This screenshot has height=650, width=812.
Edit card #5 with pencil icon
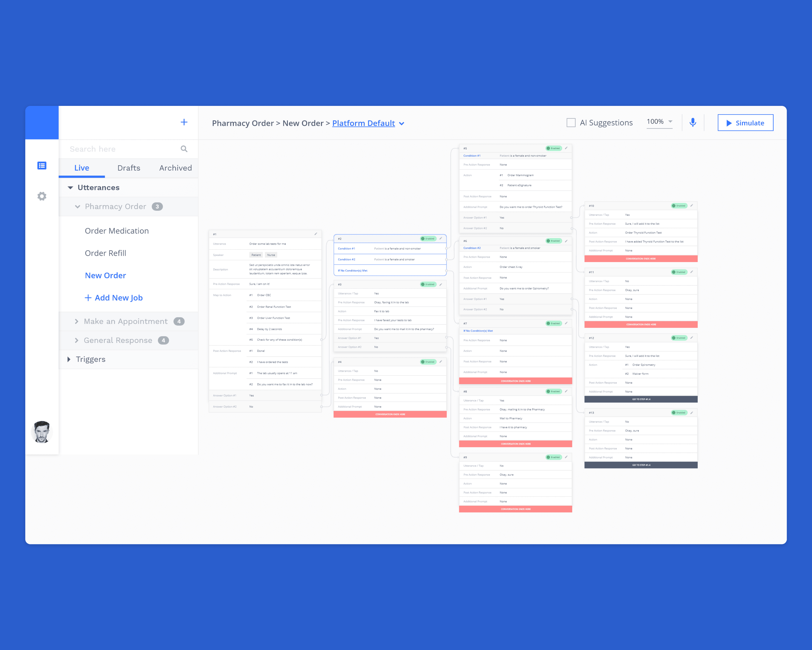tap(566, 148)
